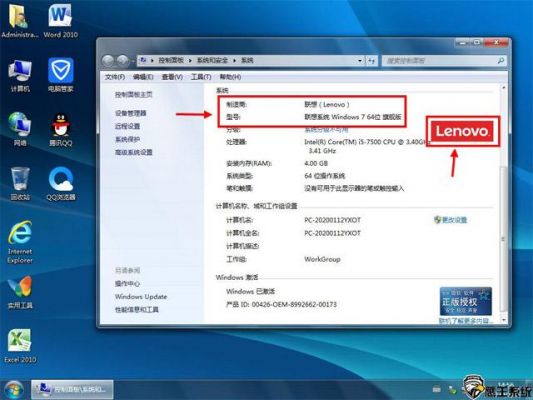Open the 编辑(E) menu
The width and height of the screenshot is (533, 400).
143,77
